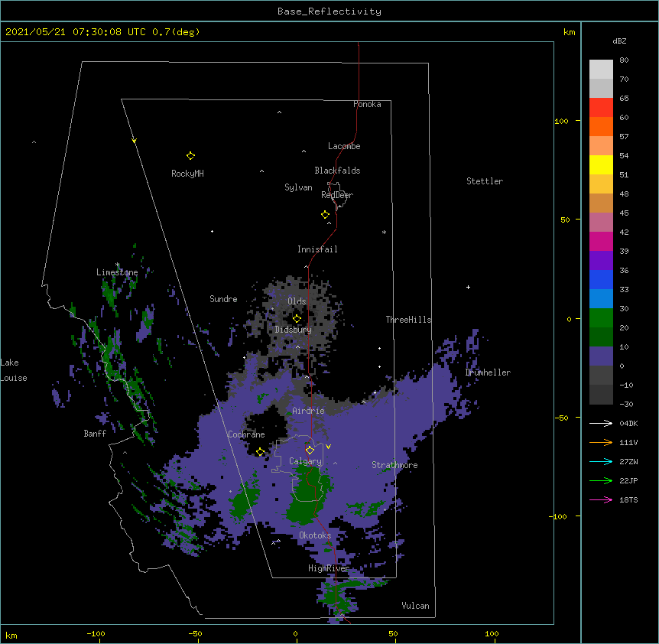Screen dimensions: 659x644
Task: Click the Drumheller label
Action: pos(488,372)
